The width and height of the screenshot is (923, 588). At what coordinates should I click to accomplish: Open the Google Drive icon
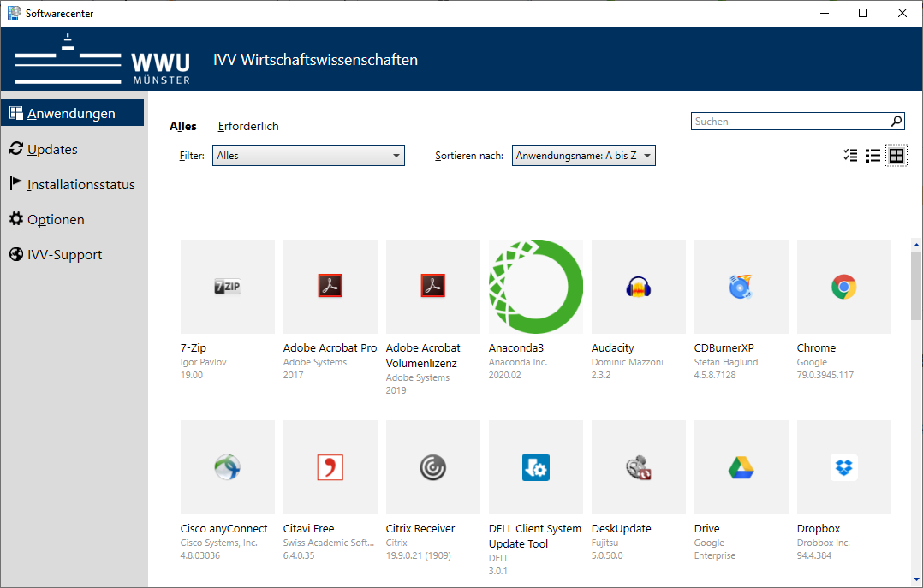(x=741, y=467)
